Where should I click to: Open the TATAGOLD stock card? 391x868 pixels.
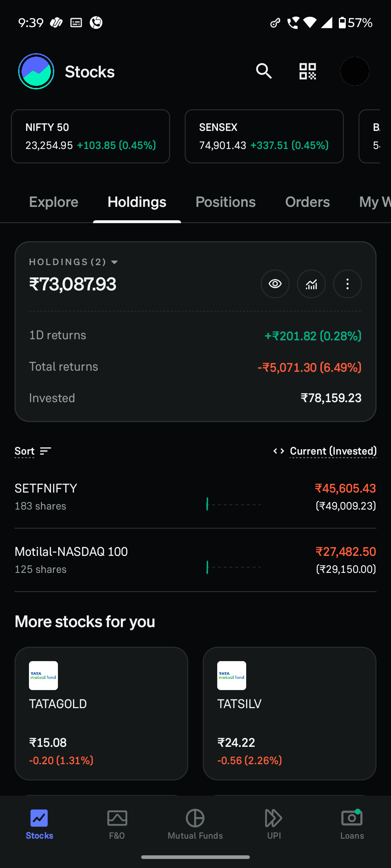coord(101,713)
